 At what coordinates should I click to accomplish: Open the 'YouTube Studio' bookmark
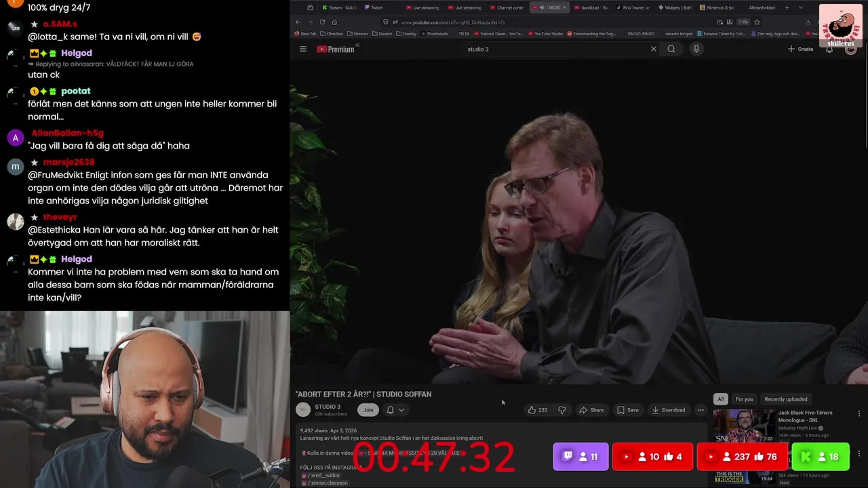click(545, 33)
